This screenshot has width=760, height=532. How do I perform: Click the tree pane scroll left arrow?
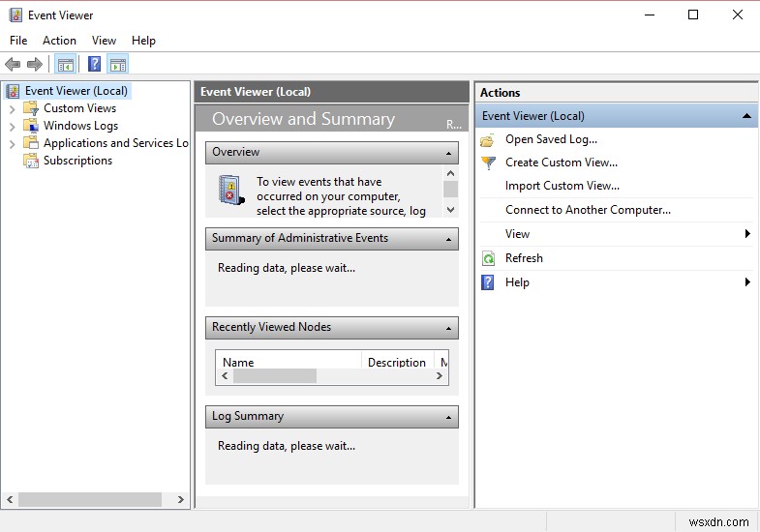(10, 499)
